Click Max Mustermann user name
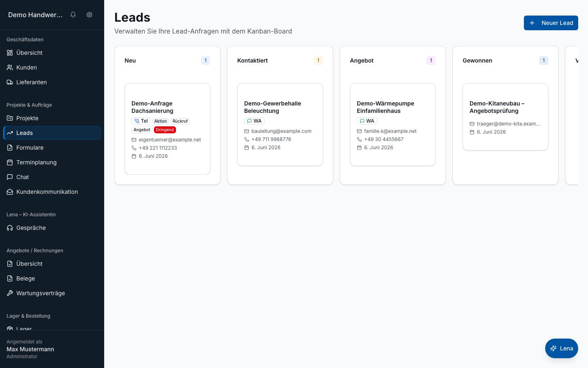This screenshot has width=588, height=368. (x=30, y=349)
